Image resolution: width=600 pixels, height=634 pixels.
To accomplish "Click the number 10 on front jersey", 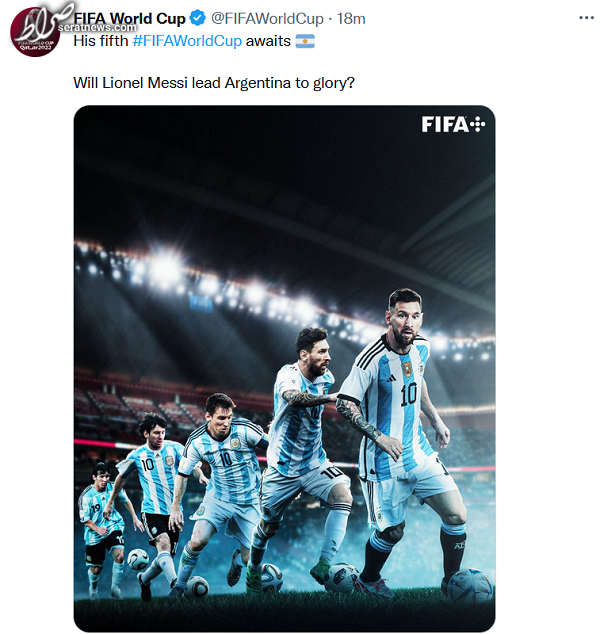I will tap(408, 395).
